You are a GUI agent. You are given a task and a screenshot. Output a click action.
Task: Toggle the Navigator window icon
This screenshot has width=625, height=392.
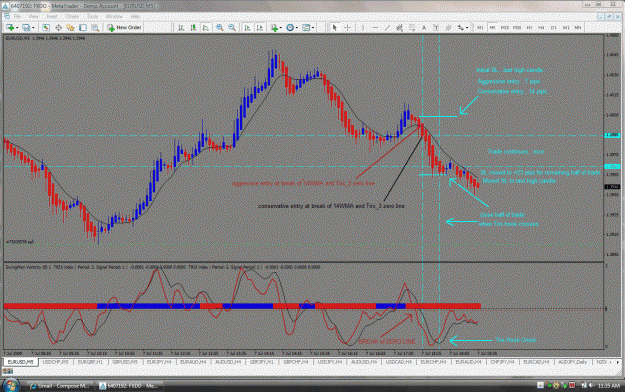point(71,28)
